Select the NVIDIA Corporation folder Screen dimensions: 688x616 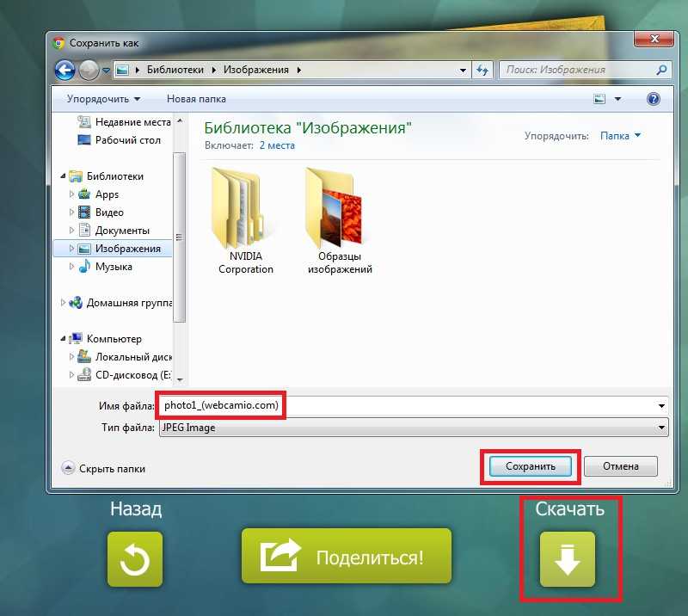coord(246,221)
